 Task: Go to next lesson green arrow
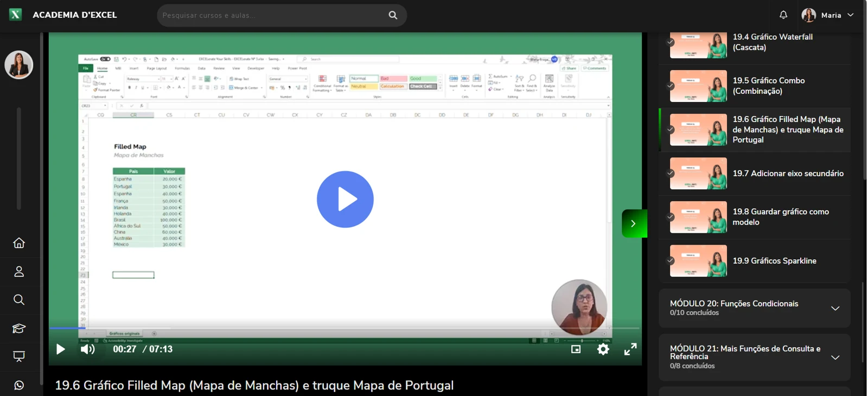(x=634, y=223)
